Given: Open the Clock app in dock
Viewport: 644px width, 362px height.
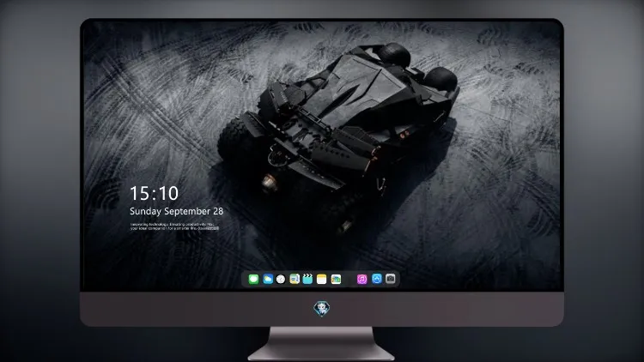Looking at the screenshot, I should click(x=281, y=279).
